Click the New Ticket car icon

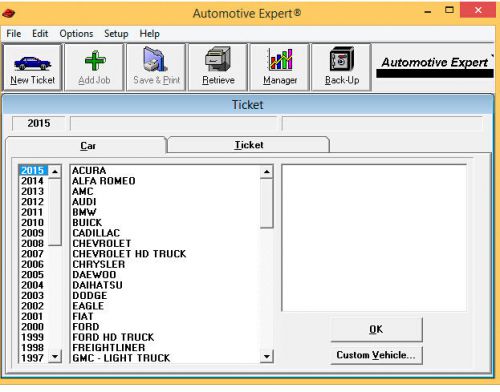coord(32,63)
